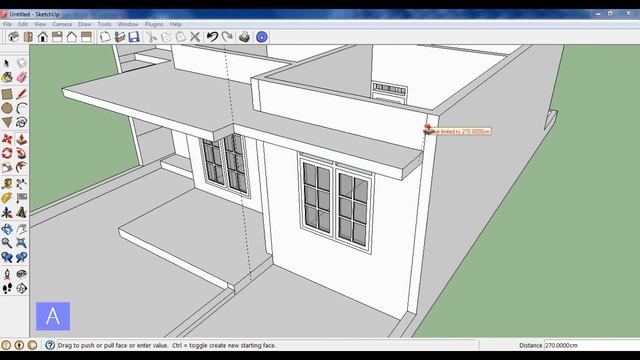Activate the Axes tool
The width and height of the screenshot is (640, 360).
(7, 213)
